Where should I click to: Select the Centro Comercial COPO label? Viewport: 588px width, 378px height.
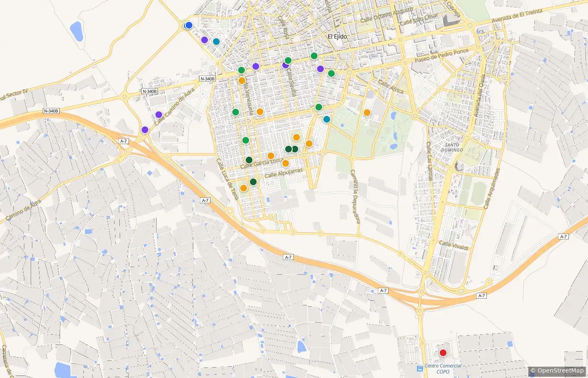[443, 369]
